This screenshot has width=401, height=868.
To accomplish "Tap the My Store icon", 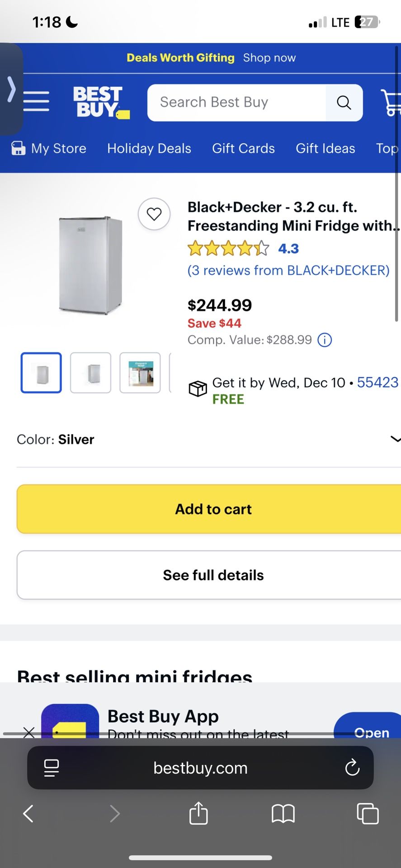I will click(x=19, y=148).
